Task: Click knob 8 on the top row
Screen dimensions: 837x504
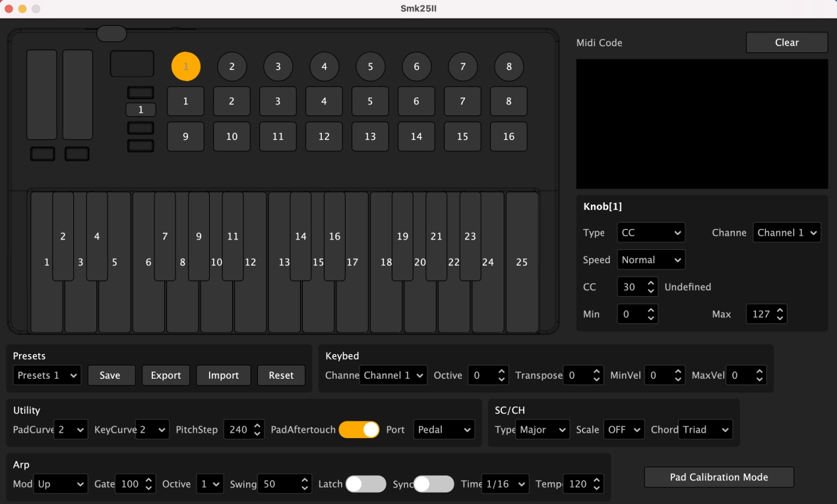Action: tap(509, 67)
